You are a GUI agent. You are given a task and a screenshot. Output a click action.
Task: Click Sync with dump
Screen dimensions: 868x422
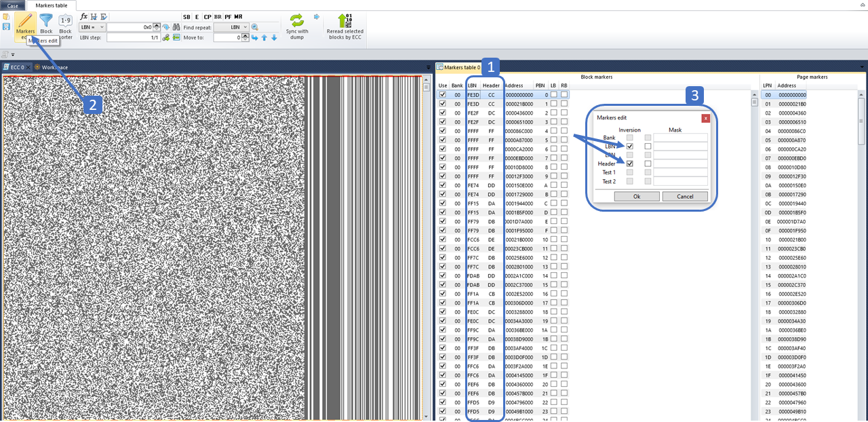297,26
